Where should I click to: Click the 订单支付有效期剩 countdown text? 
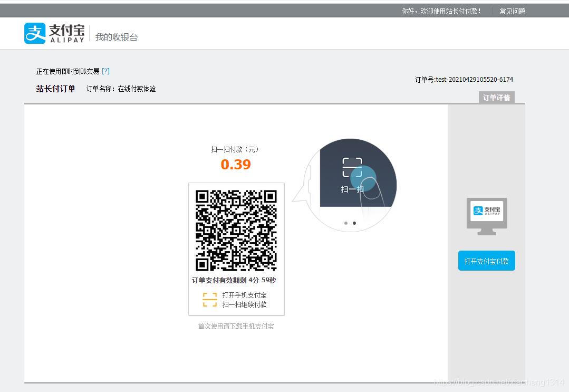(234, 280)
